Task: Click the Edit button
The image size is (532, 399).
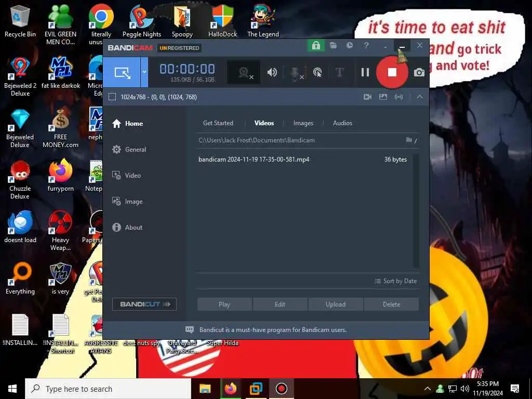Action: (280, 304)
